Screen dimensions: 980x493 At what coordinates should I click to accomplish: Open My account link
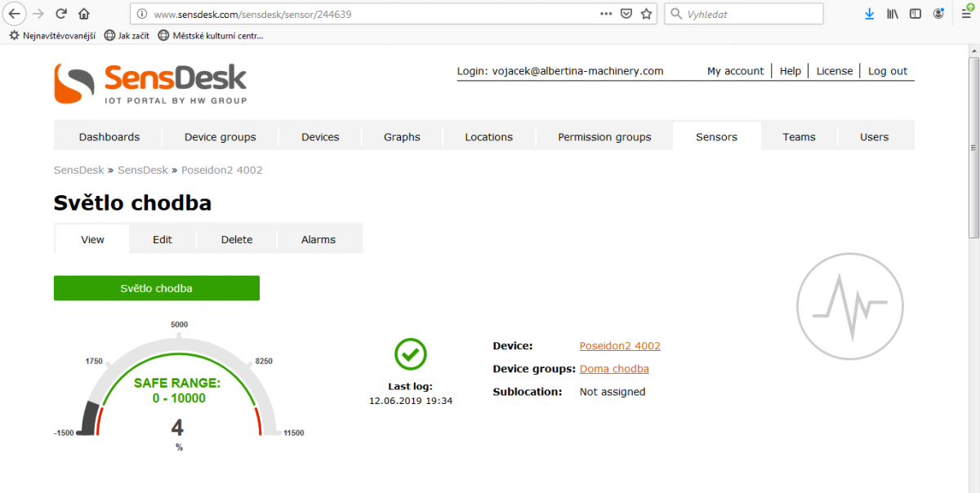736,71
